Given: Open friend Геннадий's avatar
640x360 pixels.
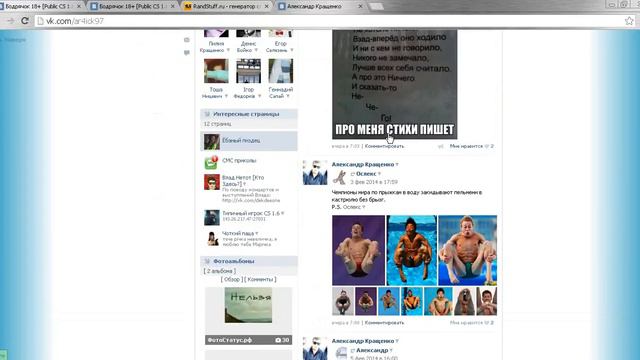Looking at the screenshot, I should [x=280, y=71].
